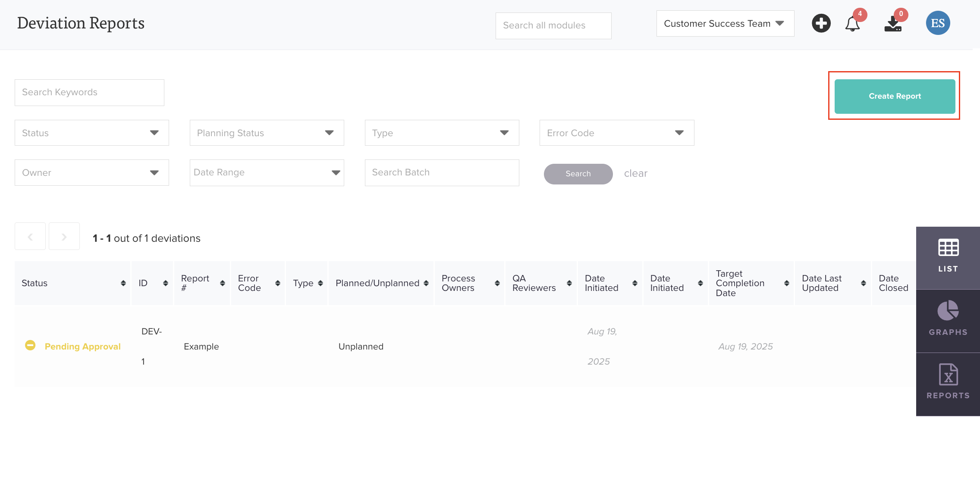Open the ES user avatar menu

pos(938,23)
